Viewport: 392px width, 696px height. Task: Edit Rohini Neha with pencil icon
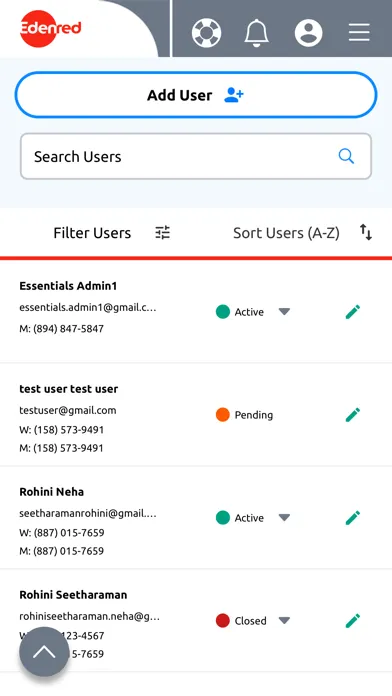click(x=353, y=518)
